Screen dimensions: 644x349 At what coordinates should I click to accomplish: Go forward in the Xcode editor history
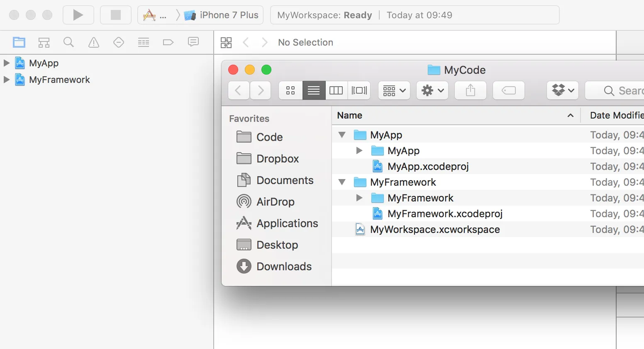click(264, 42)
